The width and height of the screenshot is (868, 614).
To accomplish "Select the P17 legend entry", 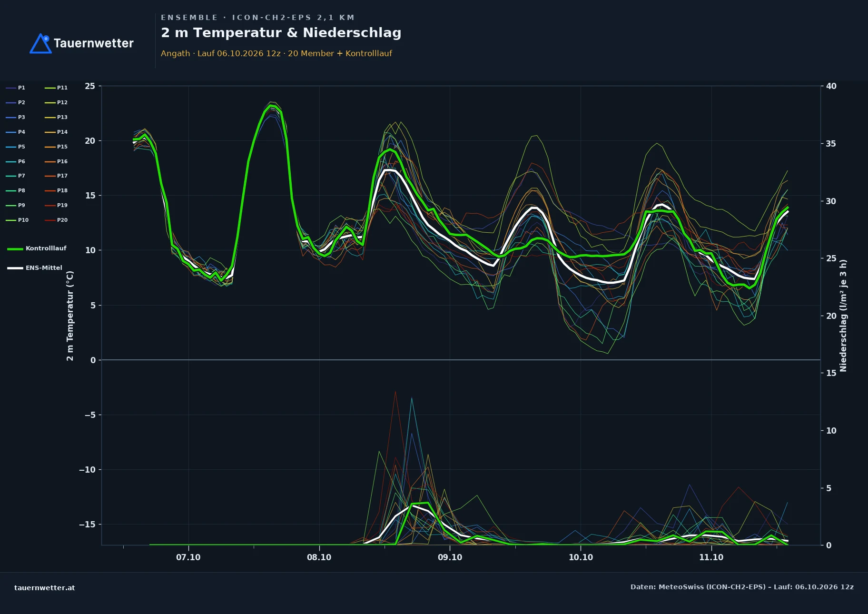I will tap(56, 176).
